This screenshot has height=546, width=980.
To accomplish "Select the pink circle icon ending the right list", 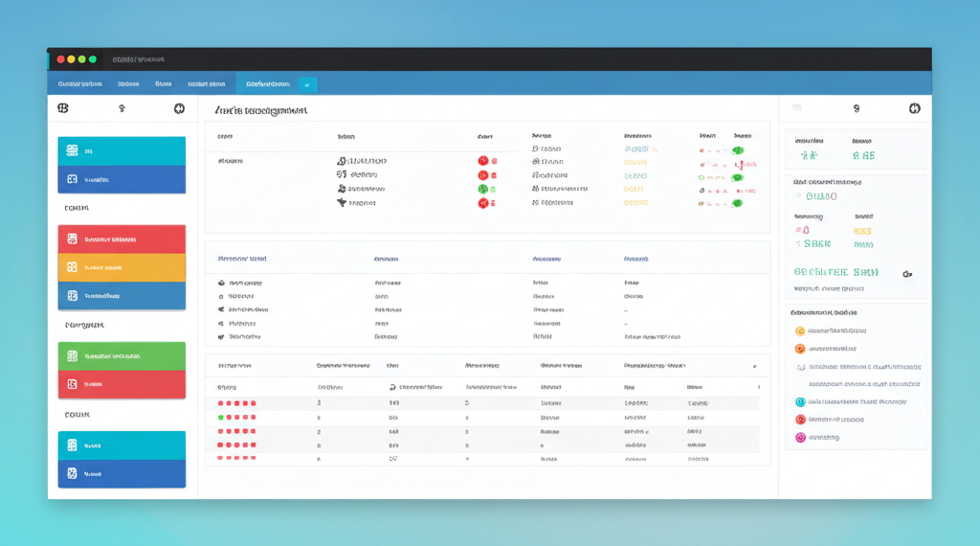I will [x=800, y=438].
